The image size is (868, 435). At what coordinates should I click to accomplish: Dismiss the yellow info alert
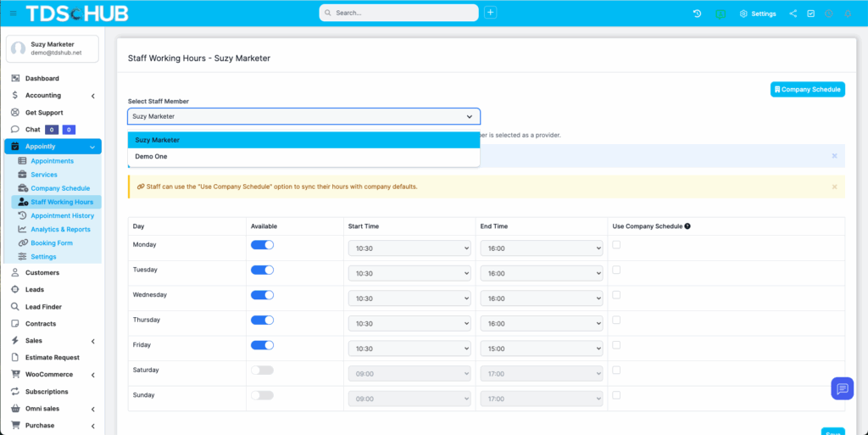click(834, 187)
